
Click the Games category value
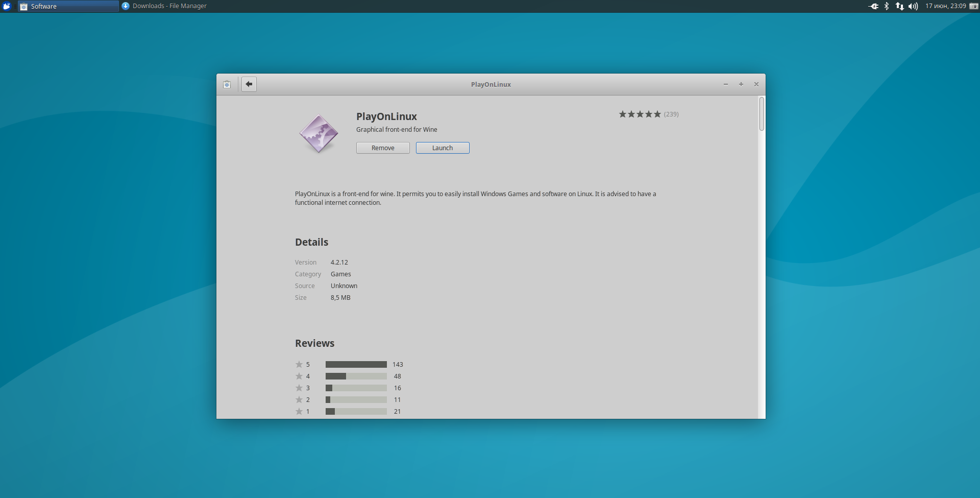[x=341, y=274]
